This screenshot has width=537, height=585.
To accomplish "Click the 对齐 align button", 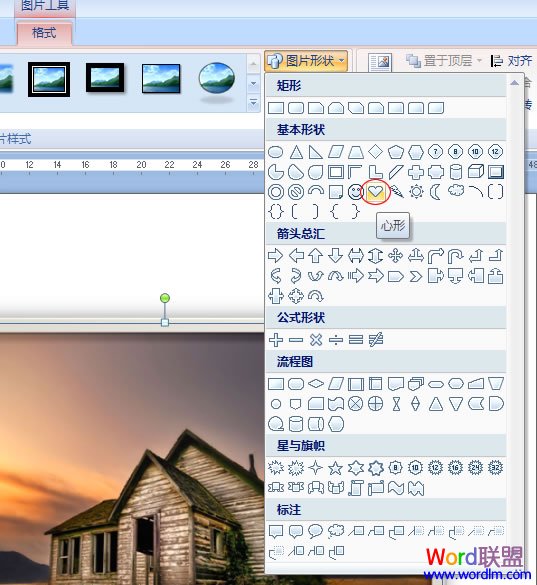I will (512, 60).
